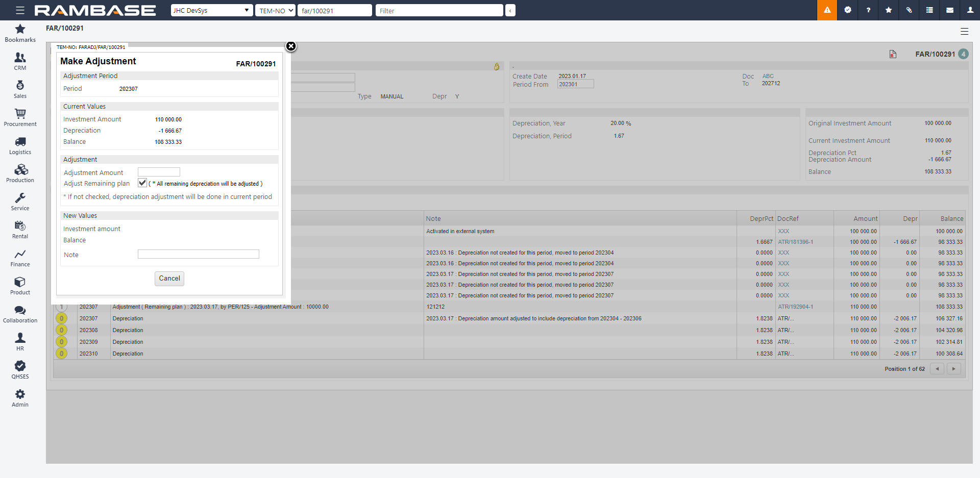Click the yellow status circle for period 202308

pos(62,330)
